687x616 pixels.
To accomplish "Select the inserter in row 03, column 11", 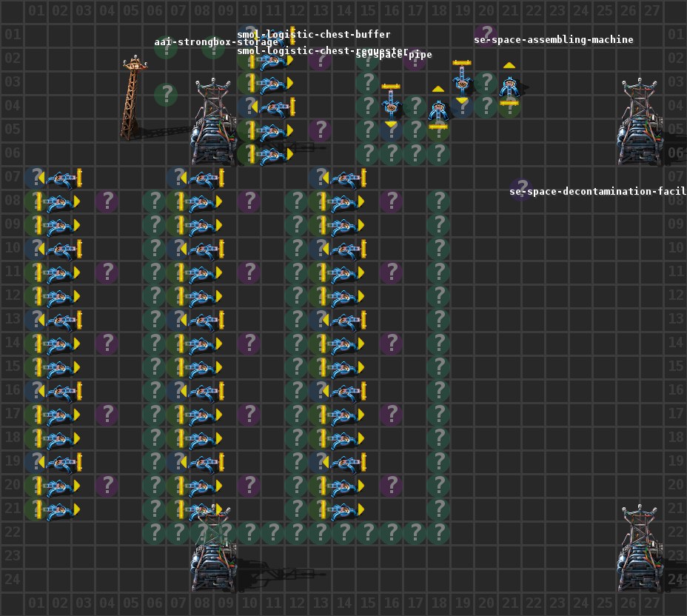I will [273, 84].
